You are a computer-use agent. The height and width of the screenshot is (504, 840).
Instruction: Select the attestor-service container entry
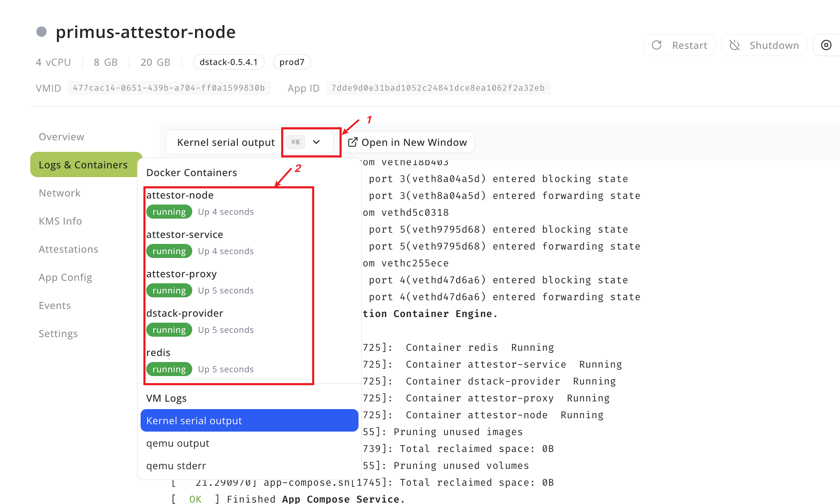point(185,235)
